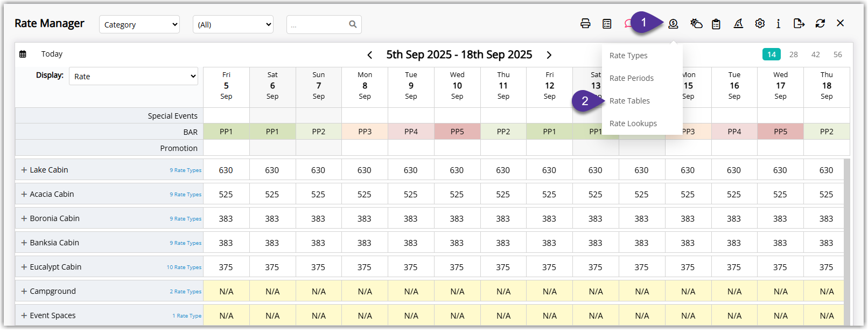868x330 pixels.
Task: Select red PP5 BAR cell for Wed 10 Sep
Action: pyautogui.click(x=457, y=132)
